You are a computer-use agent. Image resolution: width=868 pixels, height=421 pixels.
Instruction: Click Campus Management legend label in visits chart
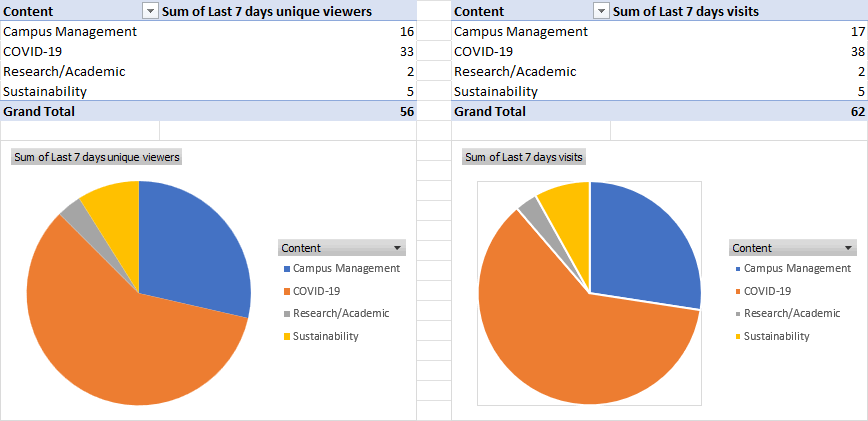tap(797, 268)
